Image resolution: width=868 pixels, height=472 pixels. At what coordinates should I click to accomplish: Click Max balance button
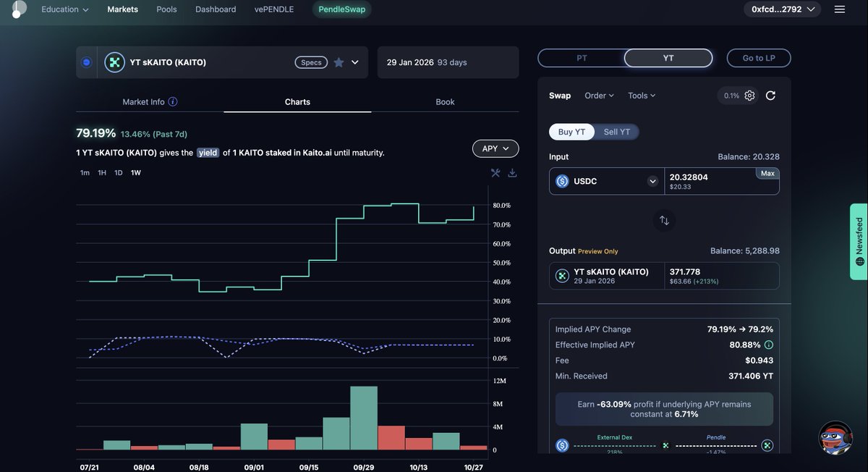tap(767, 173)
